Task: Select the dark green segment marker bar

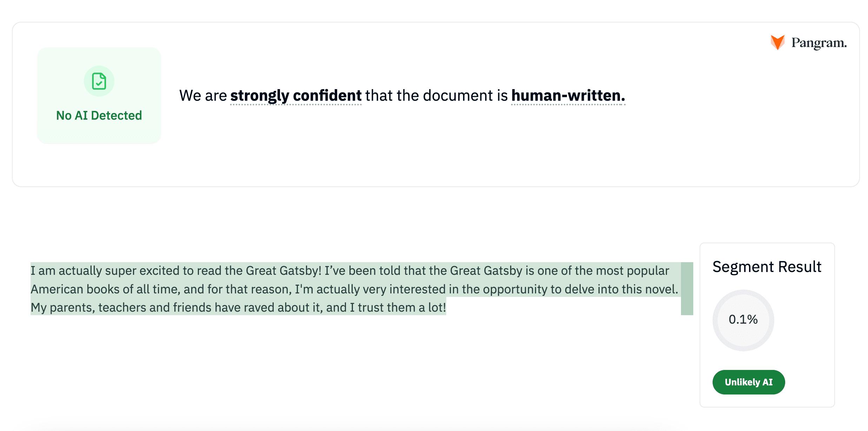Action: click(687, 289)
